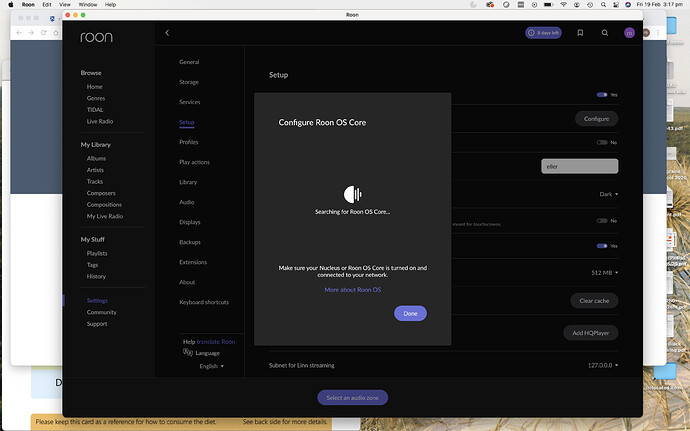This screenshot has height=431, width=690.
Task: Click the browser window forward arrow
Action: [31, 33]
